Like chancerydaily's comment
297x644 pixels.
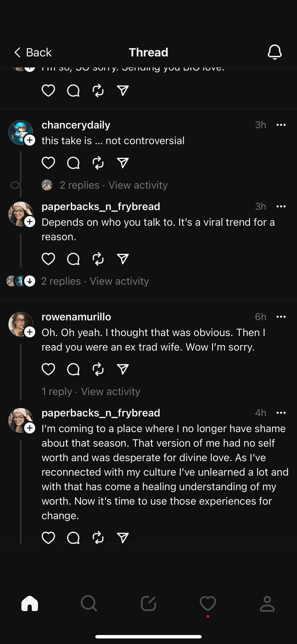coord(48,163)
